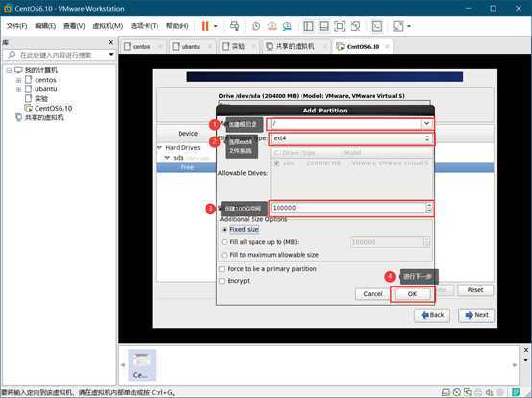
Task: Open the mount point dropdown arrow
Action: 426,124
